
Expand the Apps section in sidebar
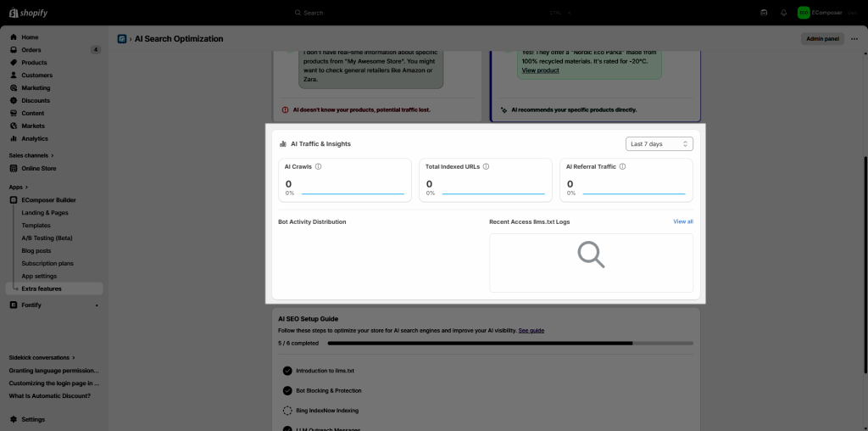tap(19, 187)
